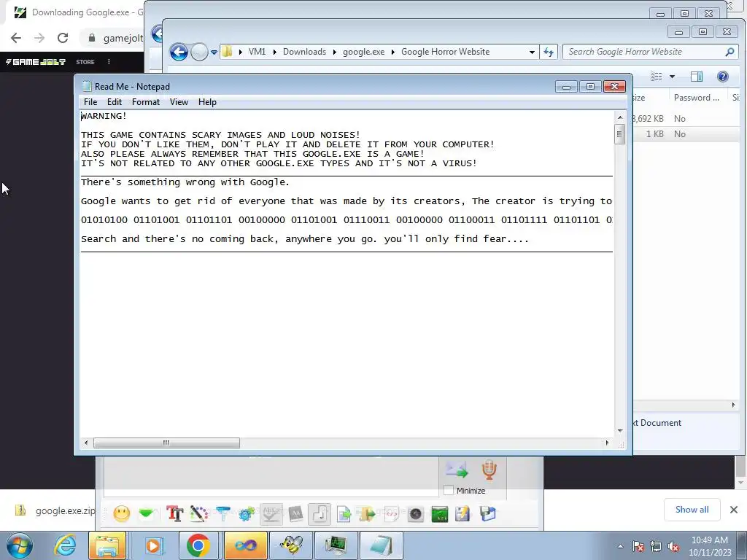Click the green down-arrow icon in chat toolbar
The image size is (747, 560).
click(146, 513)
